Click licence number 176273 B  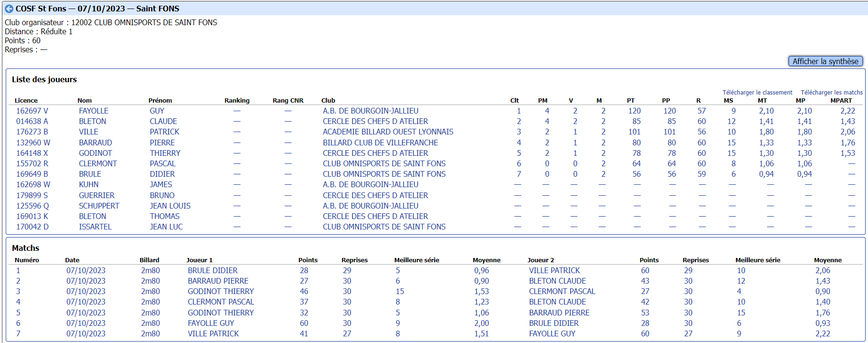click(32, 132)
